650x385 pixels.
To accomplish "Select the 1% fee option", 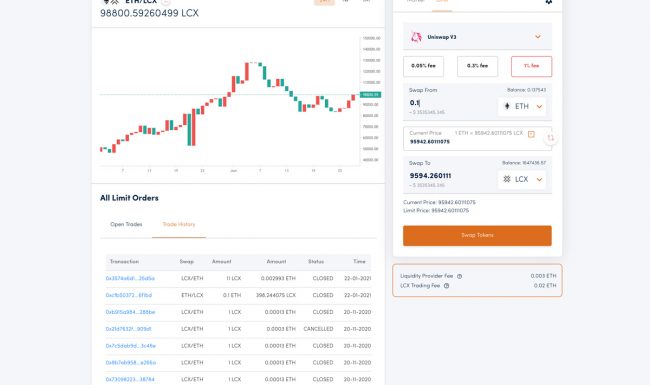I will [x=531, y=66].
